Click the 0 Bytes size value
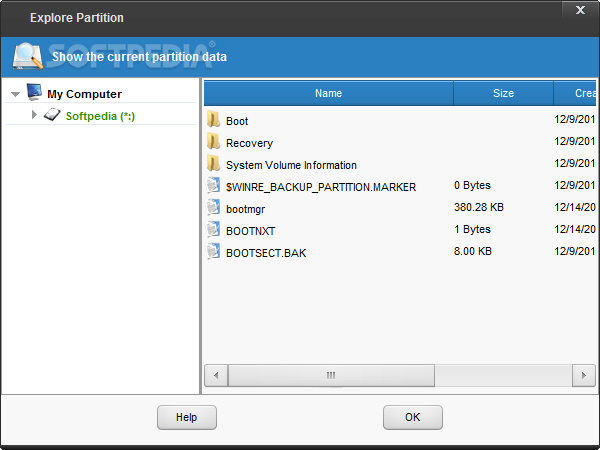 tap(472, 185)
